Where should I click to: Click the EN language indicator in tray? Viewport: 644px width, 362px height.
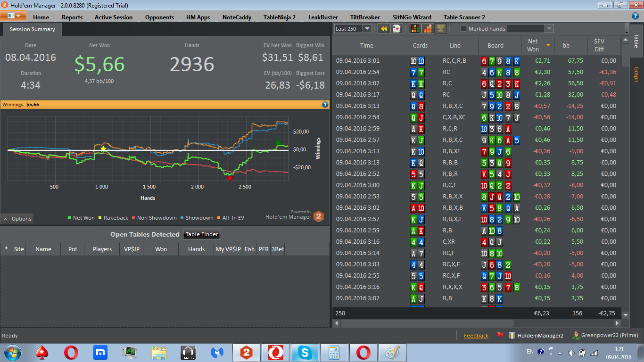coord(530,352)
